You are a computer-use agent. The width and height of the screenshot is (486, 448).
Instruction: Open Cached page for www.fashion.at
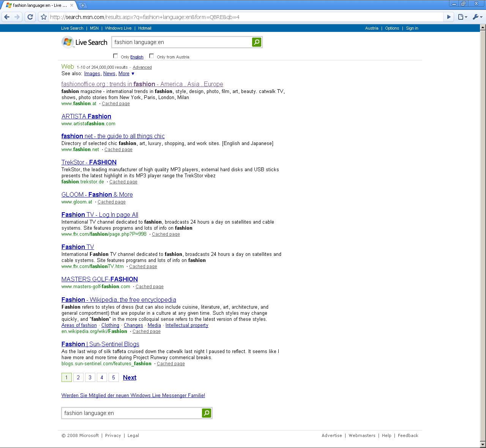click(x=116, y=104)
